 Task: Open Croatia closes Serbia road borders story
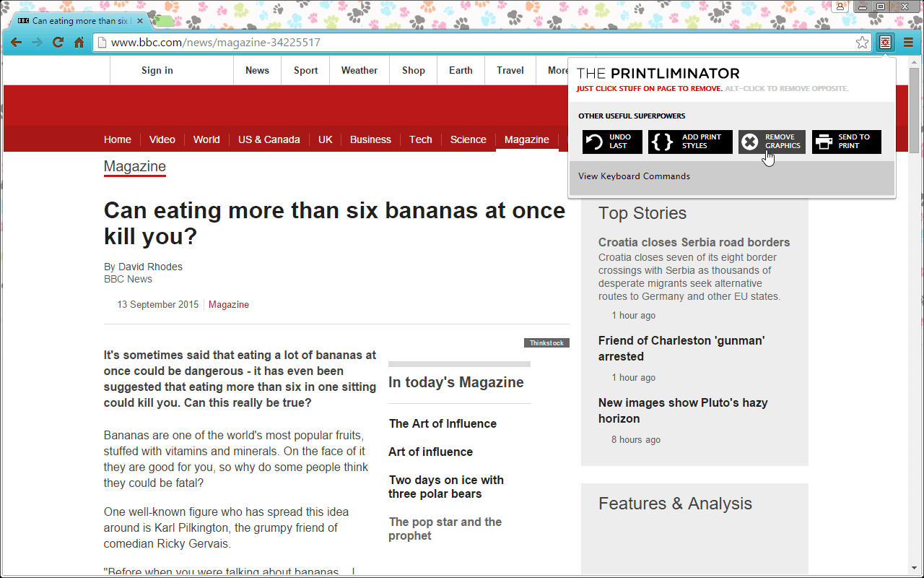[x=694, y=242]
